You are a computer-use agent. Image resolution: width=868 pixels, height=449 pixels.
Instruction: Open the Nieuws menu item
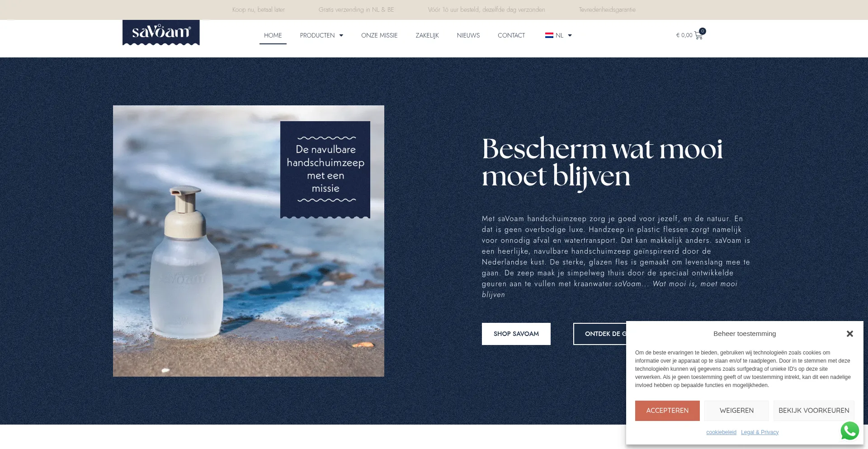pos(468,35)
